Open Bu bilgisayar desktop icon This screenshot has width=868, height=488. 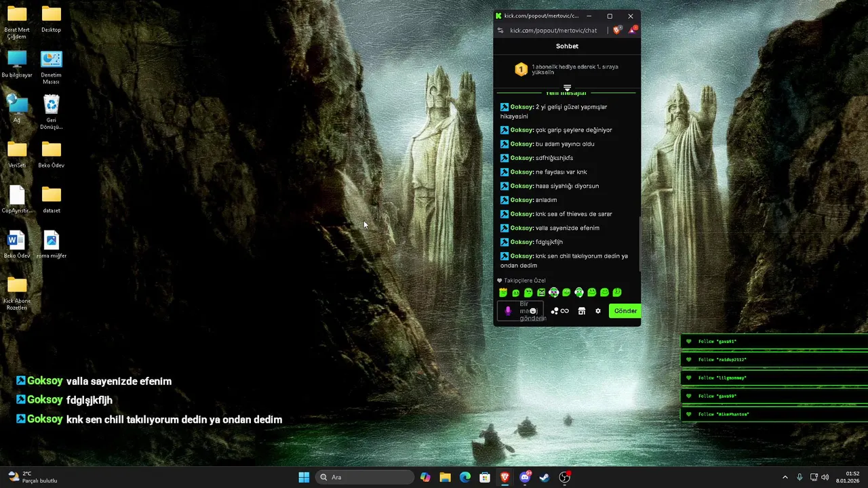point(17,64)
